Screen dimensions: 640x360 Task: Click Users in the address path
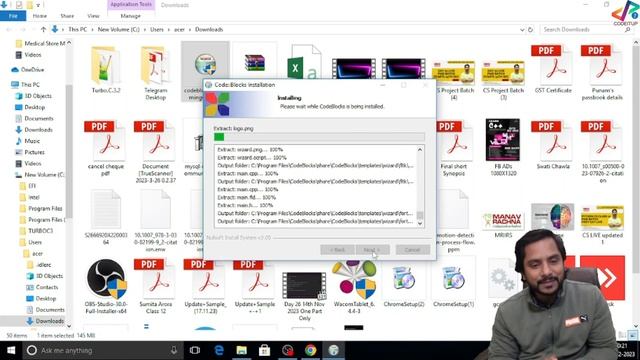click(x=157, y=29)
